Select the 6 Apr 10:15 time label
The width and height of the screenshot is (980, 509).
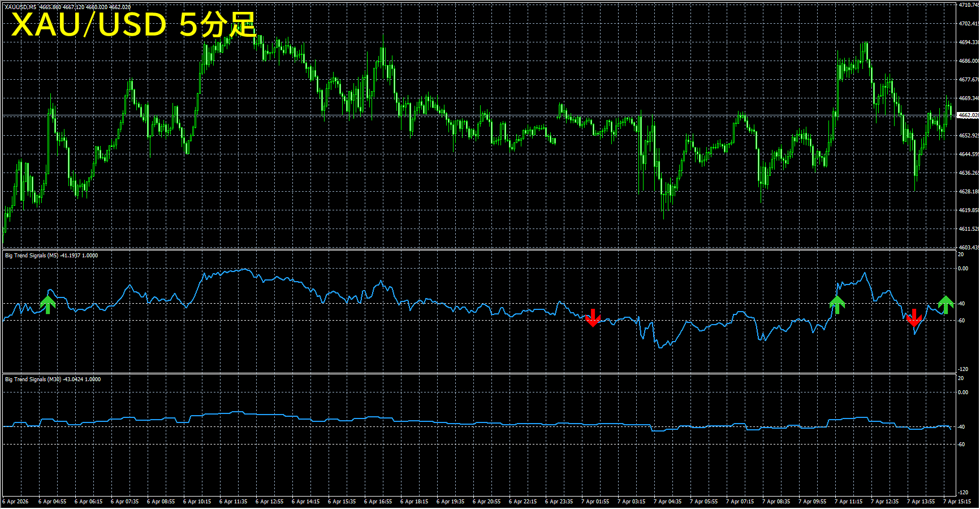coord(197,502)
